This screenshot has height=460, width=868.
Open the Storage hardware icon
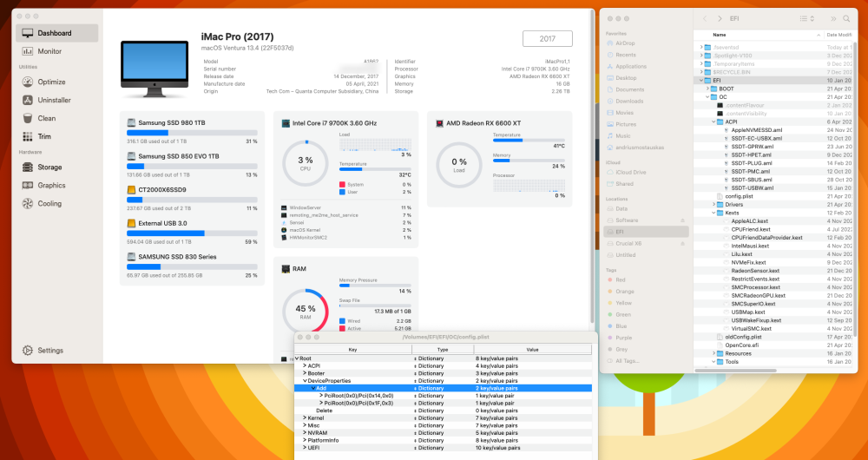coord(28,168)
